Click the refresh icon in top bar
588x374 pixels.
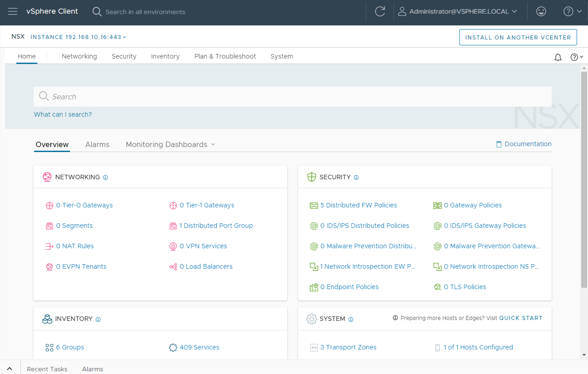pos(380,11)
